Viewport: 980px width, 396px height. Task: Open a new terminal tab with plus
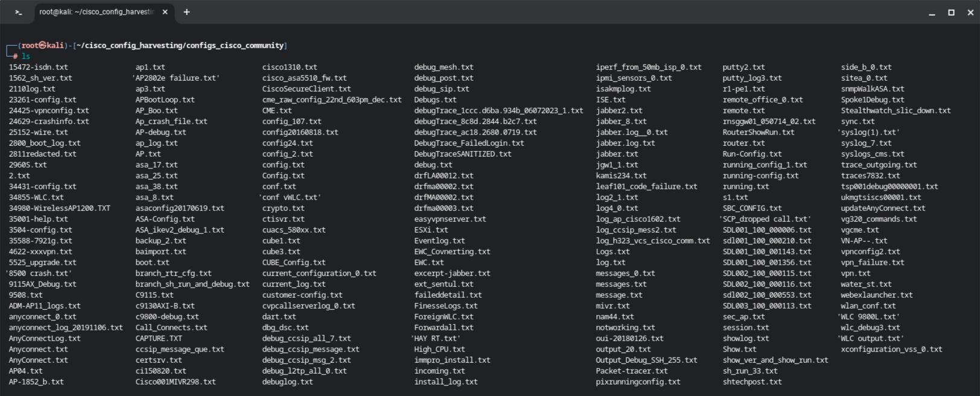point(186,12)
